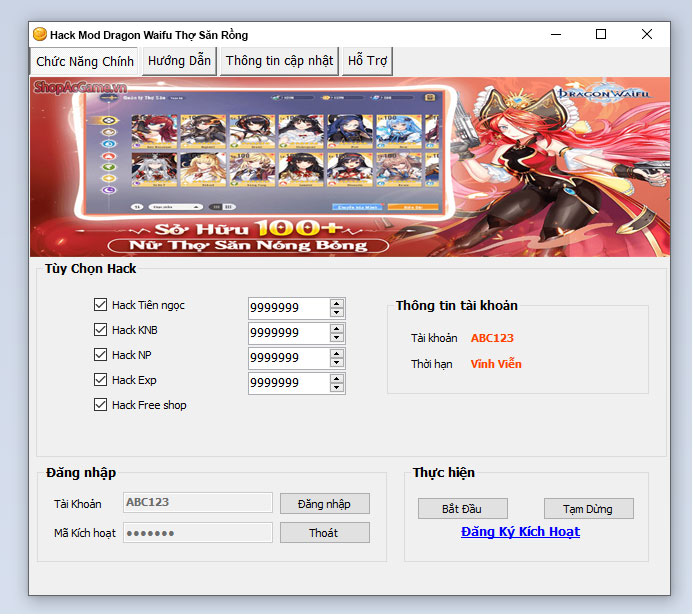
Task: Maximize the Hack Mod window
Action: tap(601, 34)
